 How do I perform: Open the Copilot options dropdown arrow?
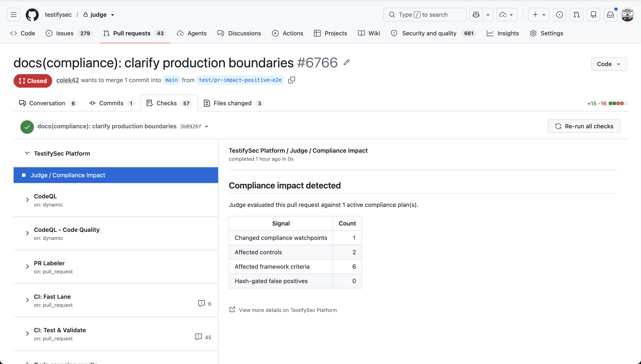point(488,14)
